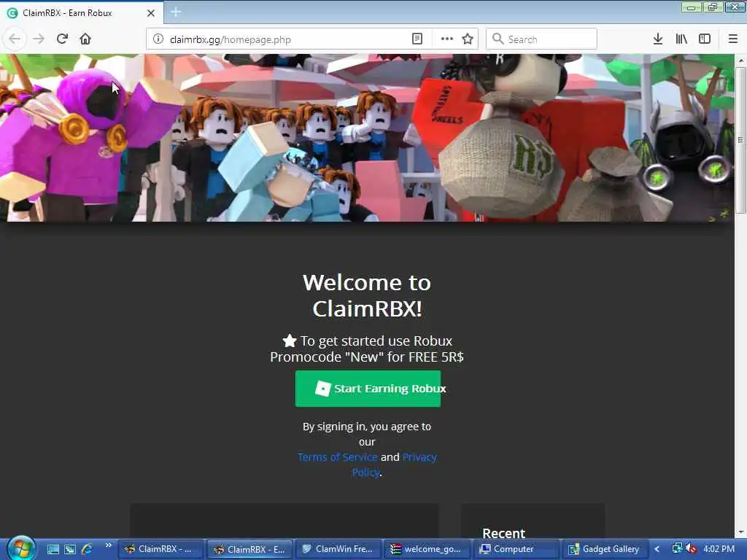Restore down the Firefox window
Image resolution: width=747 pixels, height=560 pixels.
point(712,7)
